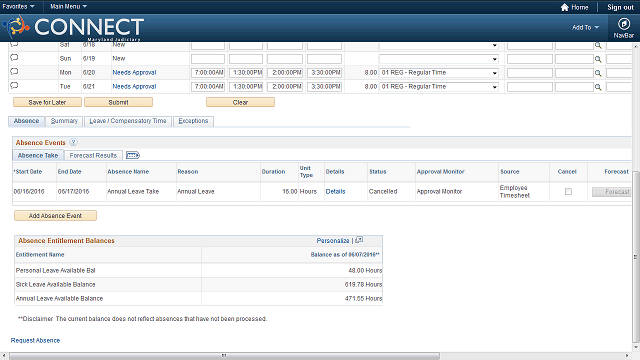This screenshot has width=640, height=360.
Task: Select the Absence Take sub-tab
Action: click(38, 155)
